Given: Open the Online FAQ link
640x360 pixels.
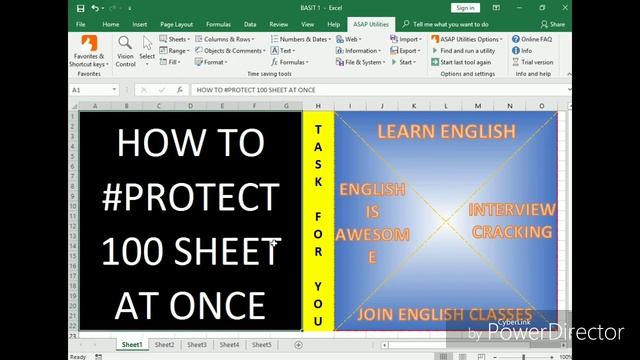Looking at the screenshot, I should click(x=532, y=39).
